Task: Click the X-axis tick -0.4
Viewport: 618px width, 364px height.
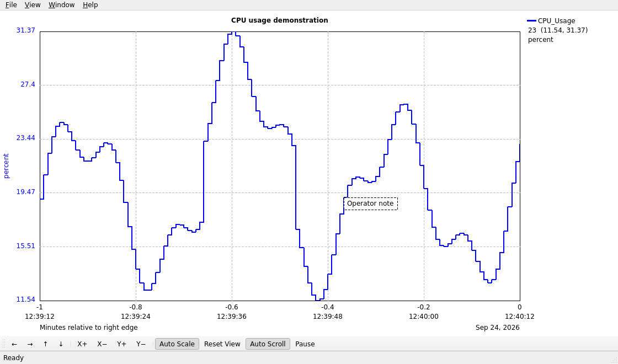Action: coord(328,307)
